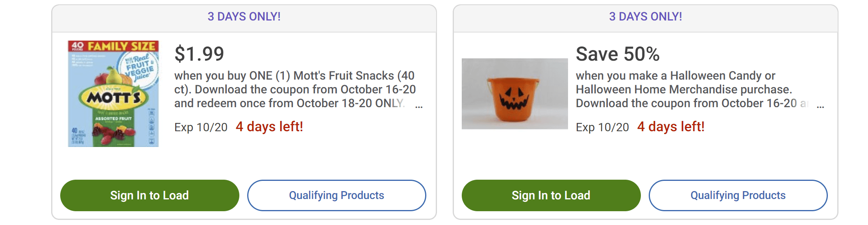View Qualifying Products for Mott's Fruit Snacks
868x225 pixels.
tap(337, 195)
